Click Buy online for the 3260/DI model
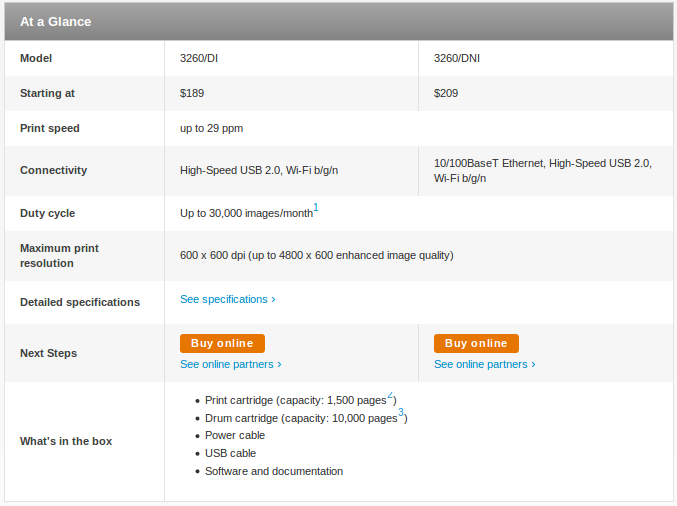The width and height of the screenshot is (677, 506). pos(222,343)
